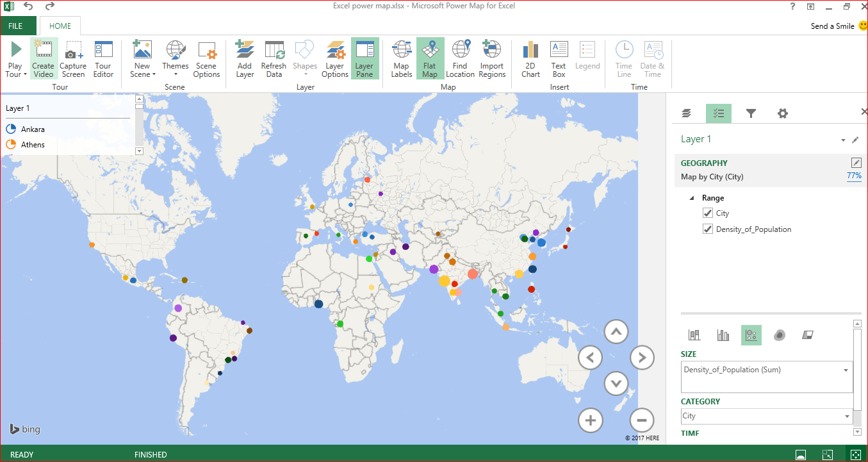This screenshot has height=462, width=868.
Task: Click Add Layer in the ribbon
Action: pyautogui.click(x=245, y=59)
